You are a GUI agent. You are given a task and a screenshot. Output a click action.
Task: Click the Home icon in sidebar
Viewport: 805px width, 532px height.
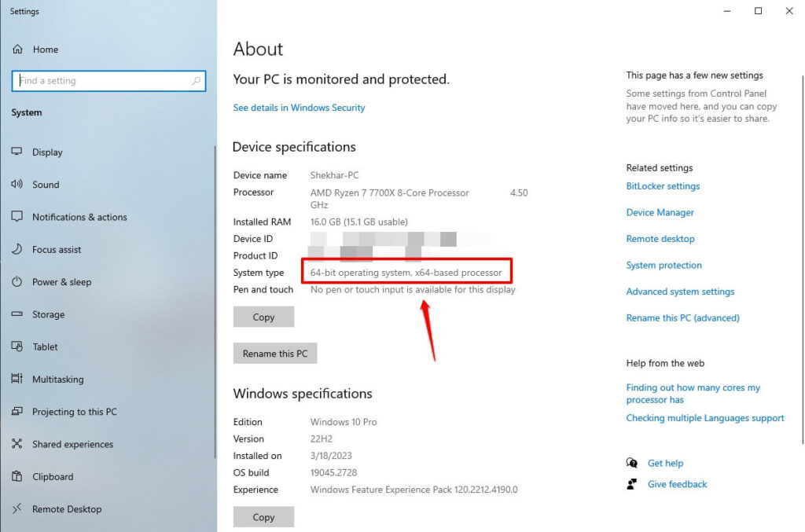click(x=17, y=50)
